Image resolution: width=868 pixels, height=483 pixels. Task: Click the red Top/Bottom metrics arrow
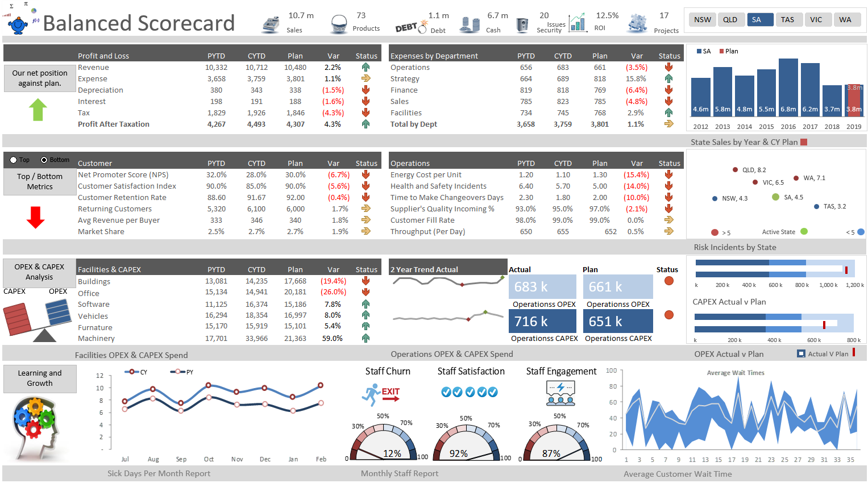coord(35,217)
